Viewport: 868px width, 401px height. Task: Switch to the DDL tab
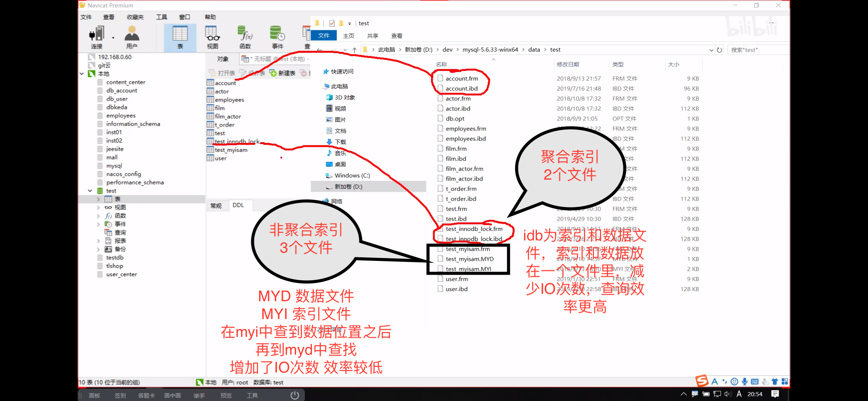click(238, 205)
